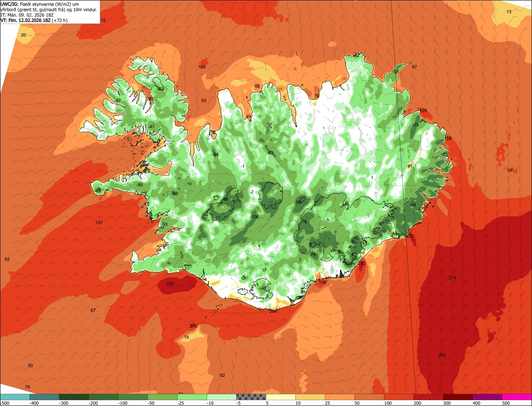Click the map value "-48"

click(x=263, y=288)
